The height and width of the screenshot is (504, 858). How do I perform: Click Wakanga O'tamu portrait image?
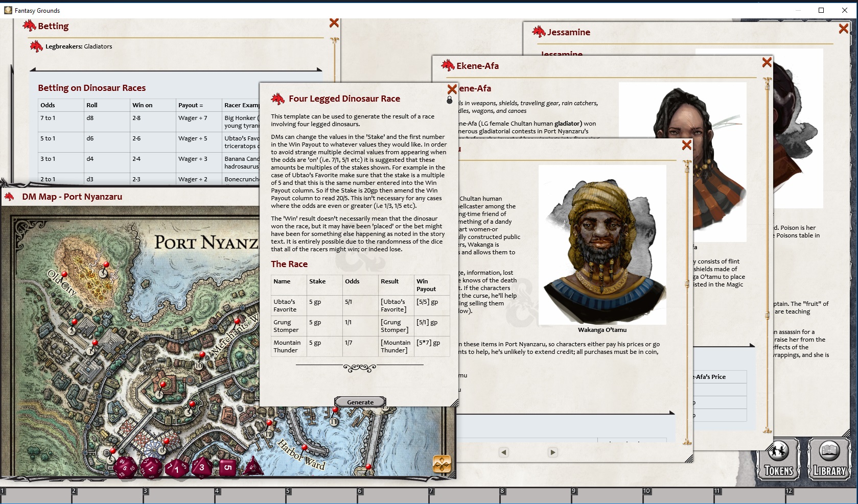coord(602,244)
